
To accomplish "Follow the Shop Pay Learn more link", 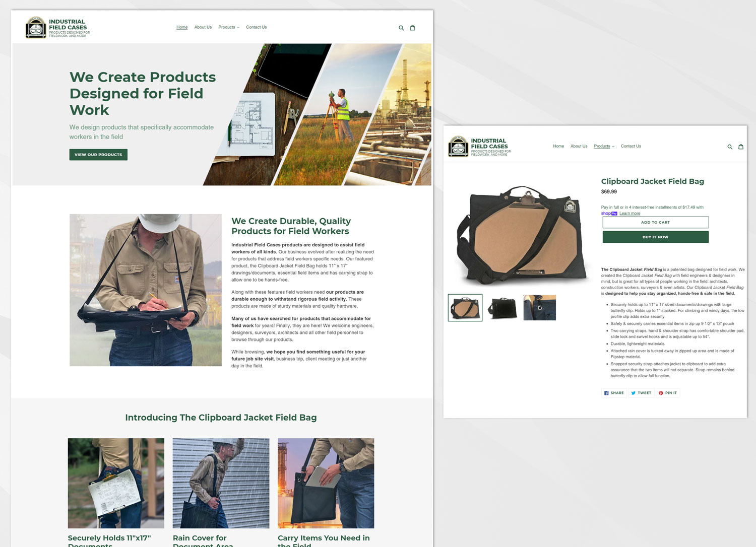I will tap(629, 214).
